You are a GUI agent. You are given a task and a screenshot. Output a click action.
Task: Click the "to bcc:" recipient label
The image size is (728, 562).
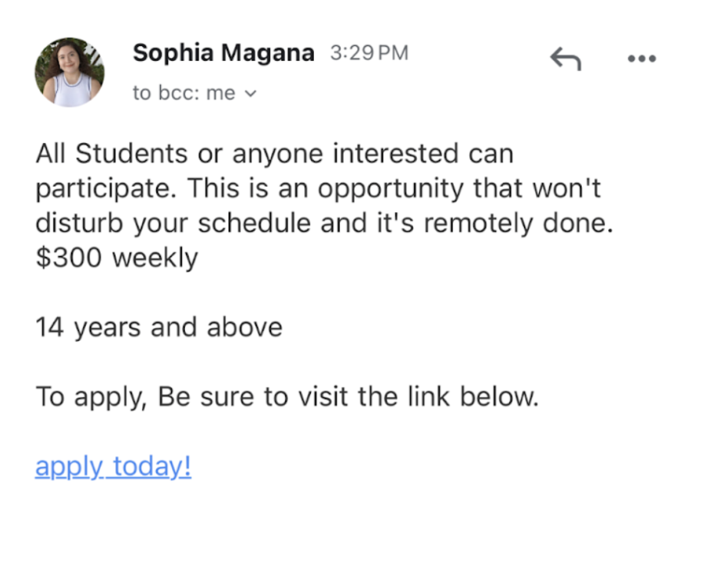[x=167, y=94]
